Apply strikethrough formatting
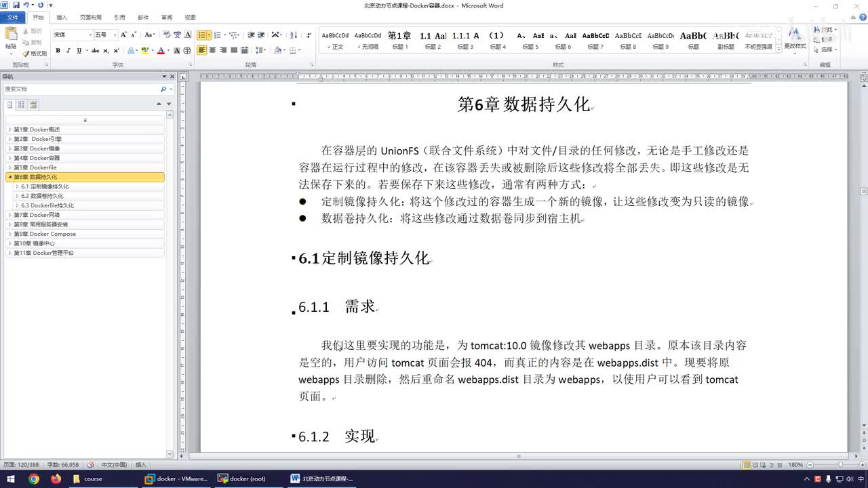The image size is (868, 488). [x=95, y=51]
